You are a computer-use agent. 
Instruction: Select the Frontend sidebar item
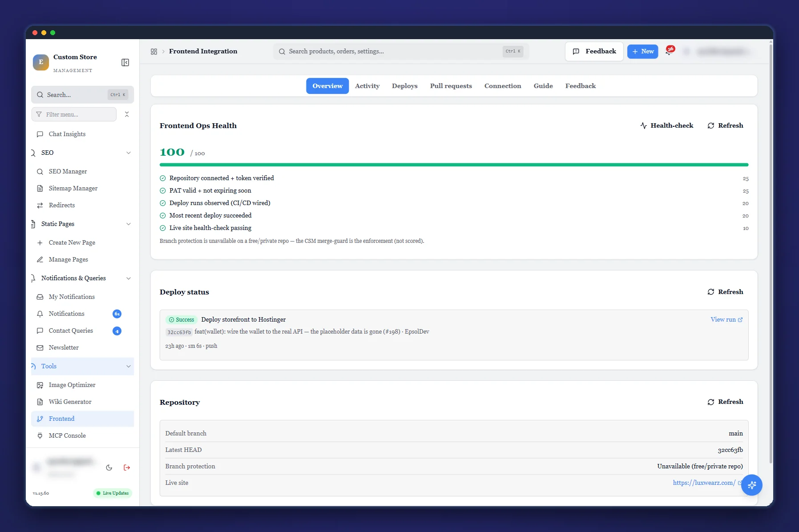(x=82, y=419)
